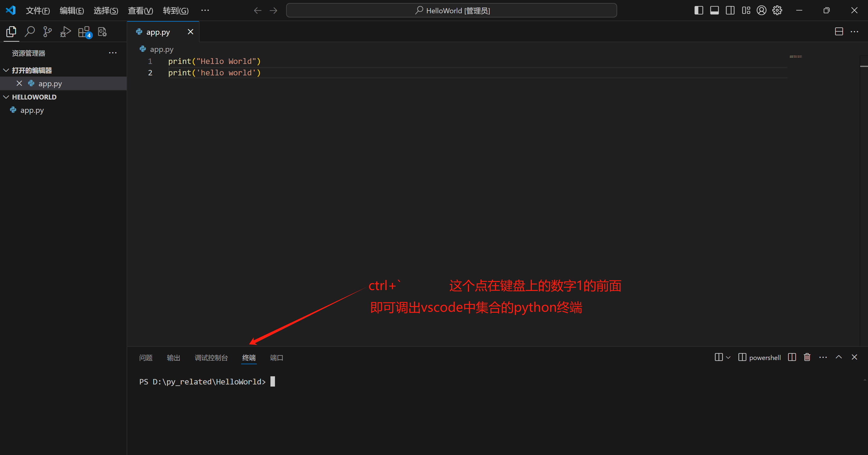Open the Source Control view
This screenshot has width=868, height=455.
[48, 32]
